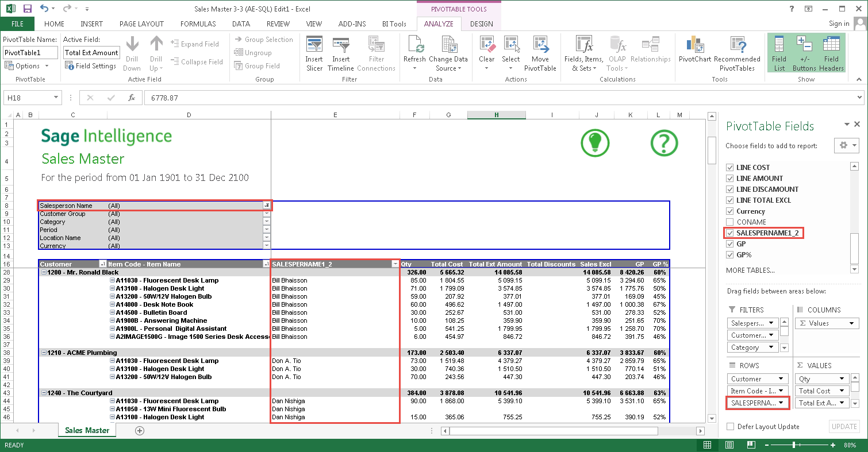Open Change Data Source

coord(448,53)
